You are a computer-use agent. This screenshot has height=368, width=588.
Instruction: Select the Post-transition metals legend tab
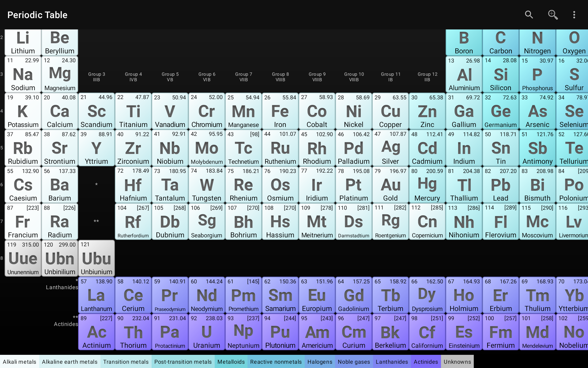pos(183,362)
